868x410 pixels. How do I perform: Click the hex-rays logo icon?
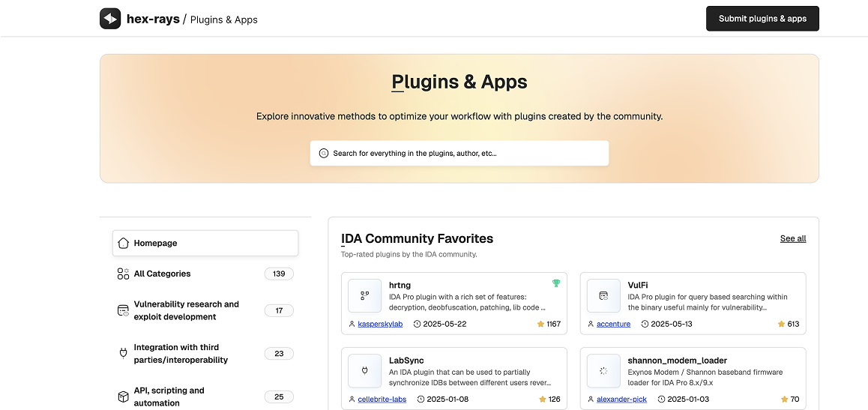point(110,19)
